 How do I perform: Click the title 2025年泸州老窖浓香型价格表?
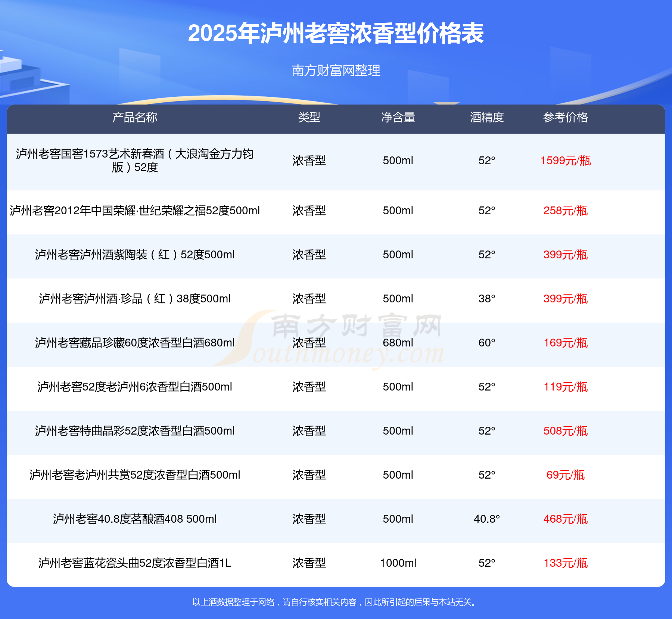(x=336, y=33)
